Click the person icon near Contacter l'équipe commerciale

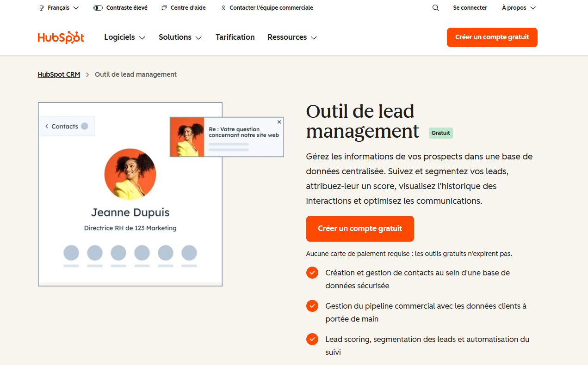(223, 8)
